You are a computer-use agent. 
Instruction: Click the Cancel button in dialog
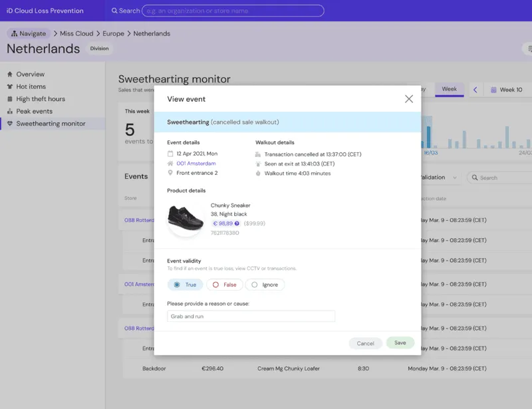pos(365,343)
